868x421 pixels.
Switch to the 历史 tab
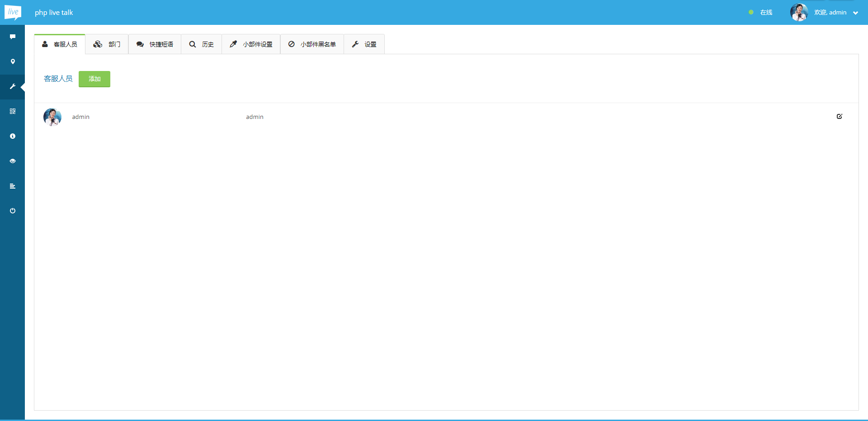point(202,44)
